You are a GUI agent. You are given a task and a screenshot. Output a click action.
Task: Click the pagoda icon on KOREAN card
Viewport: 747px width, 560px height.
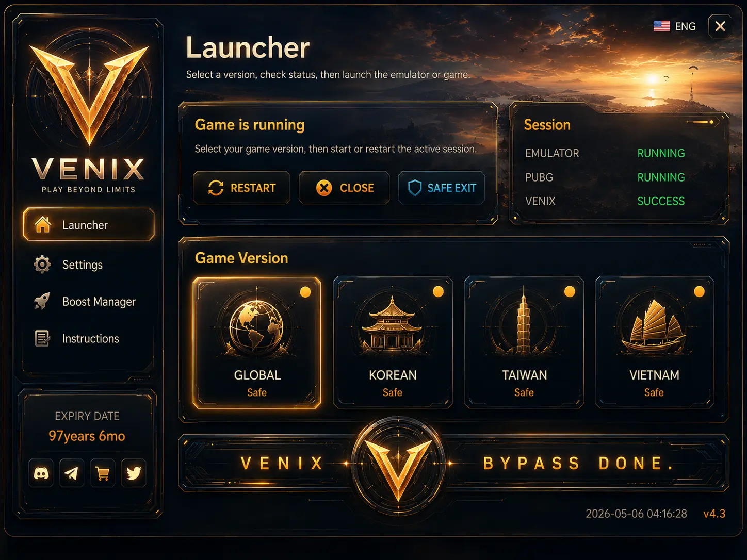coord(392,325)
